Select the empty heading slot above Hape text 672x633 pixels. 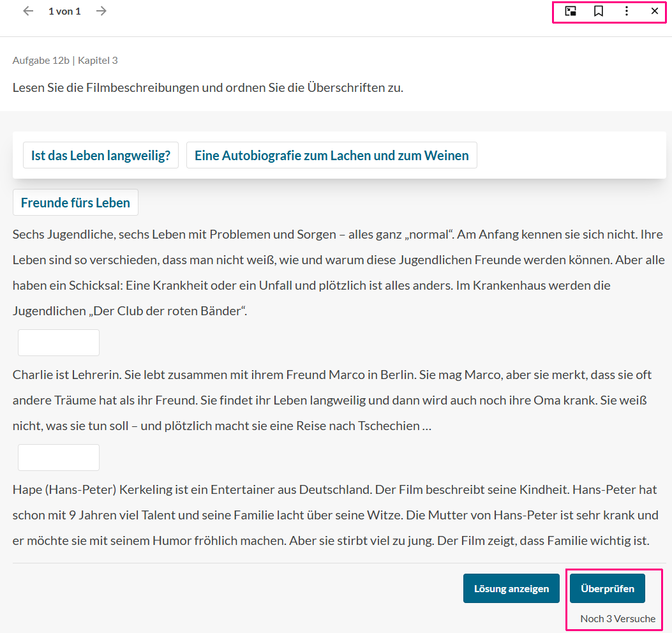[59, 458]
